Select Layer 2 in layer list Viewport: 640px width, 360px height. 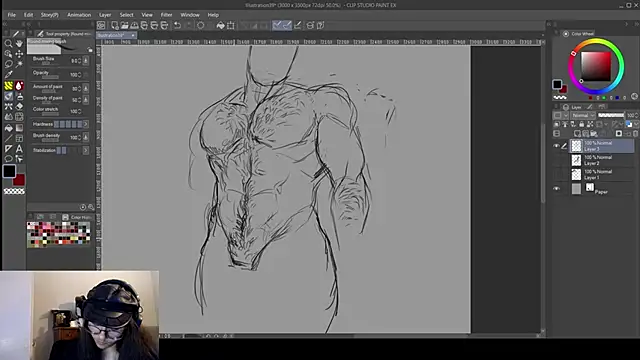coord(602,160)
